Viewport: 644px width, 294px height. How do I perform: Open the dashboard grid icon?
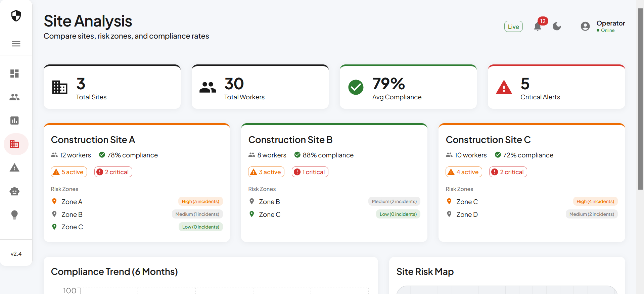(14, 73)
